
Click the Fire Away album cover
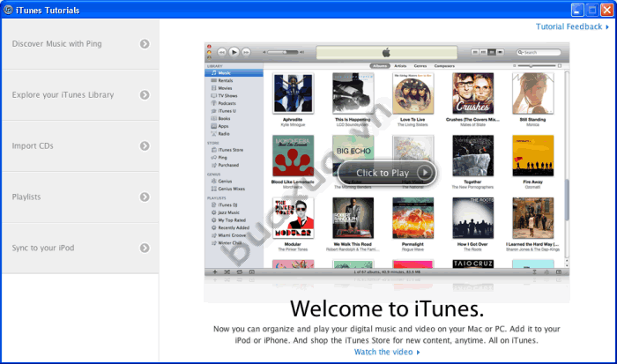point(532,156)
